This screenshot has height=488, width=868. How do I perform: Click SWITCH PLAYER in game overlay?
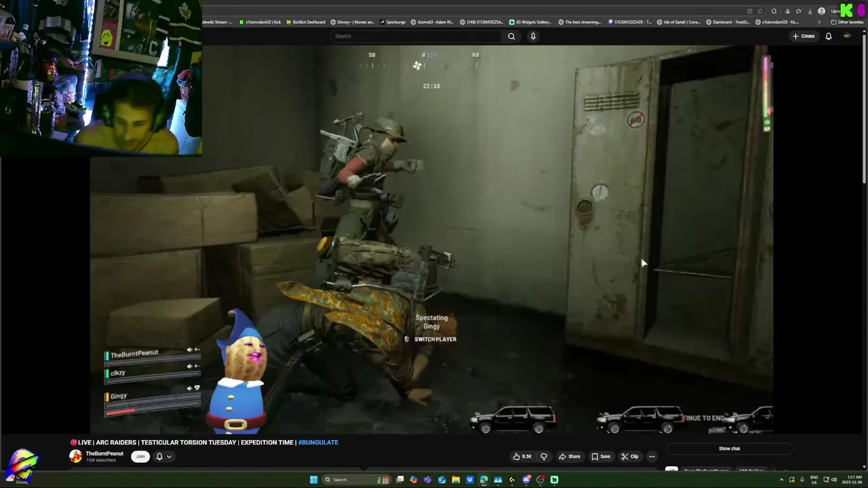[435, 339]
